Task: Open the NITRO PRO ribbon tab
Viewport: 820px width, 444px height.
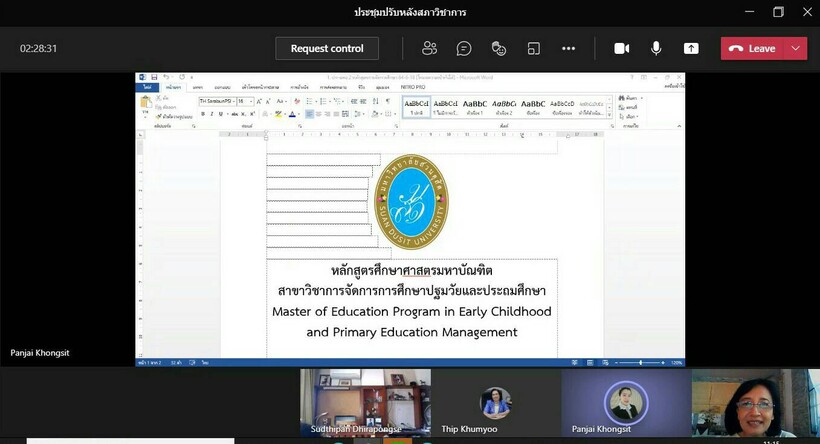Action: [x=420, y=88]
